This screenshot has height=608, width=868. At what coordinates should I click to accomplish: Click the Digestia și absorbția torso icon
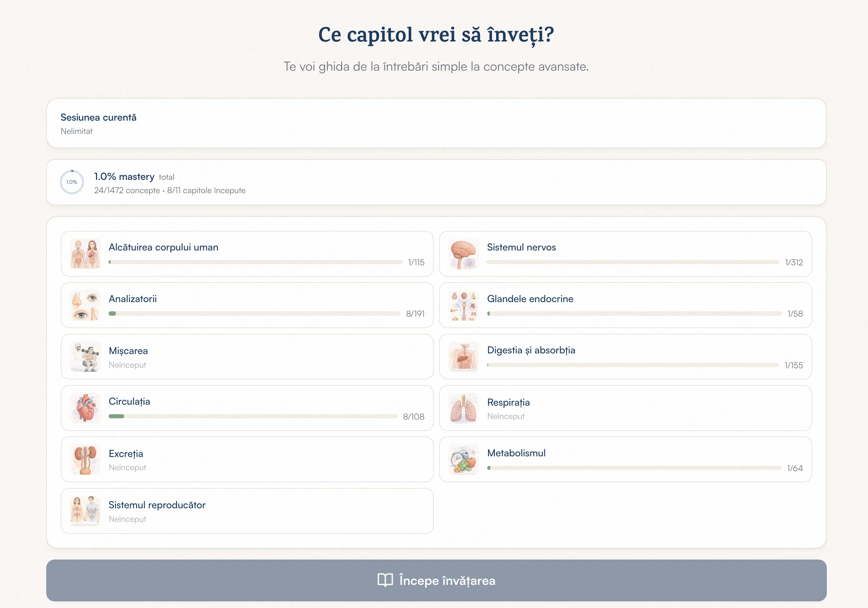tap(463, 357)
